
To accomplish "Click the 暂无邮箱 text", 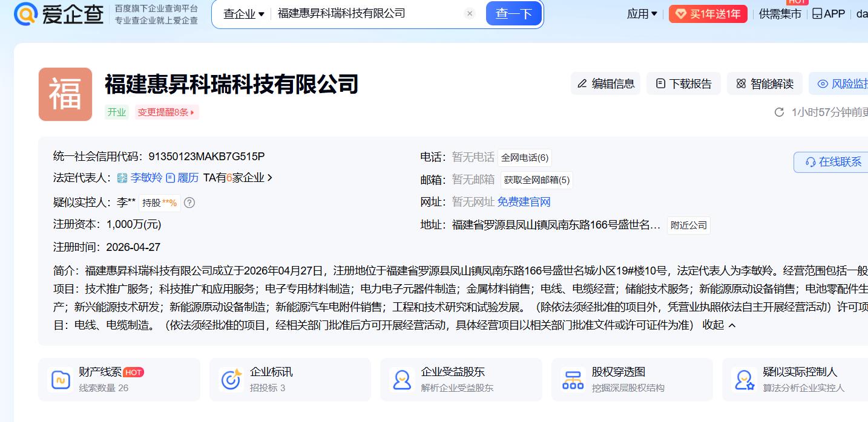I will pos(473,180).
